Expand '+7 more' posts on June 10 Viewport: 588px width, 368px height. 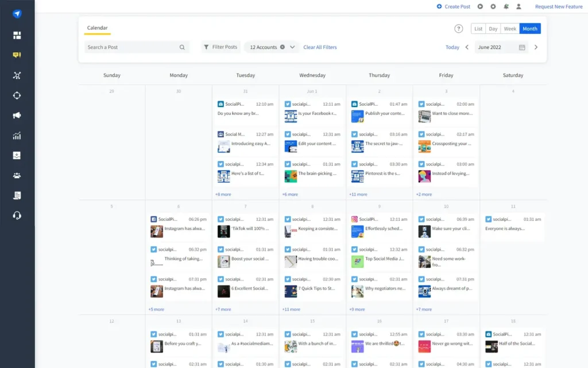tap(424, 309)
